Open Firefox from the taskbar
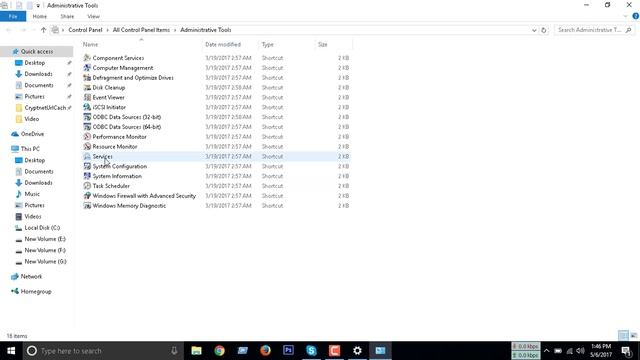 coord(265,351)
